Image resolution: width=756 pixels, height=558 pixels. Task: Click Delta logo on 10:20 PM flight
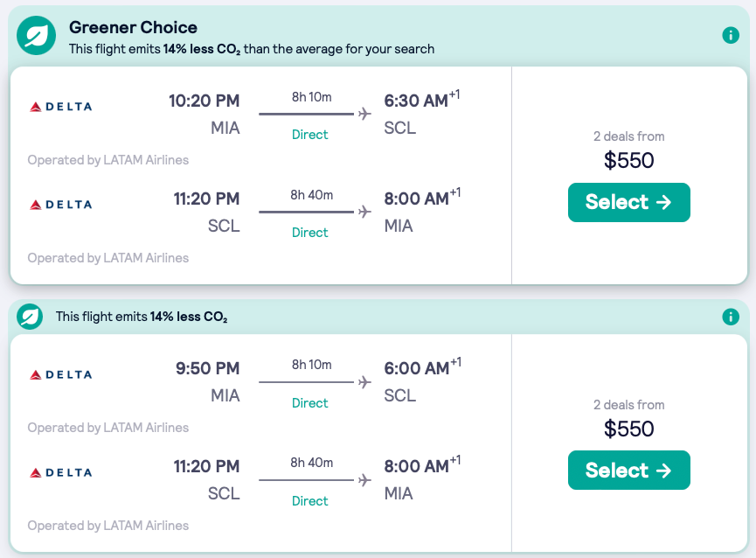[60, 107]
